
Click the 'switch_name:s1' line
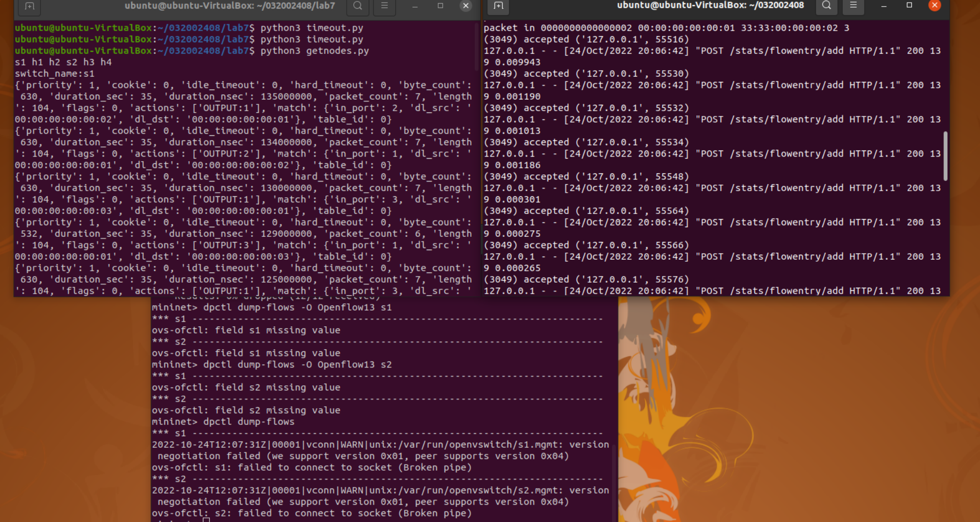point(54,74)
